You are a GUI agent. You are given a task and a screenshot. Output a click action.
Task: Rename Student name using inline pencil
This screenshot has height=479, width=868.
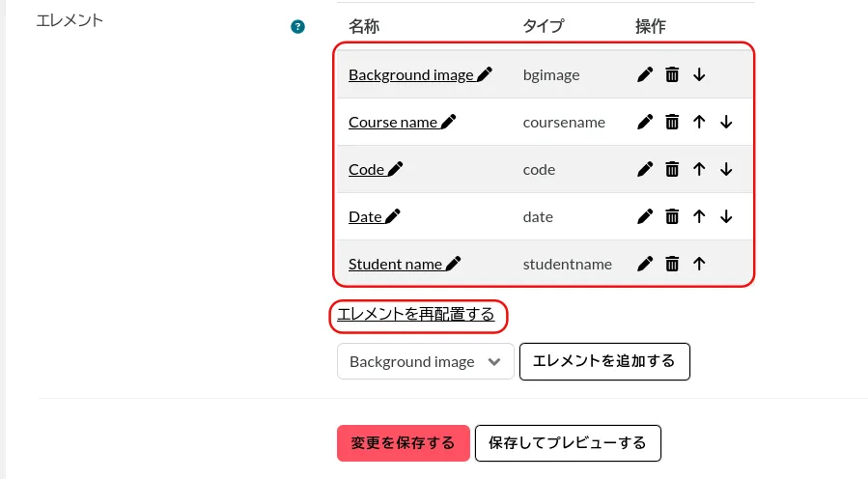[x=453, y=264]
